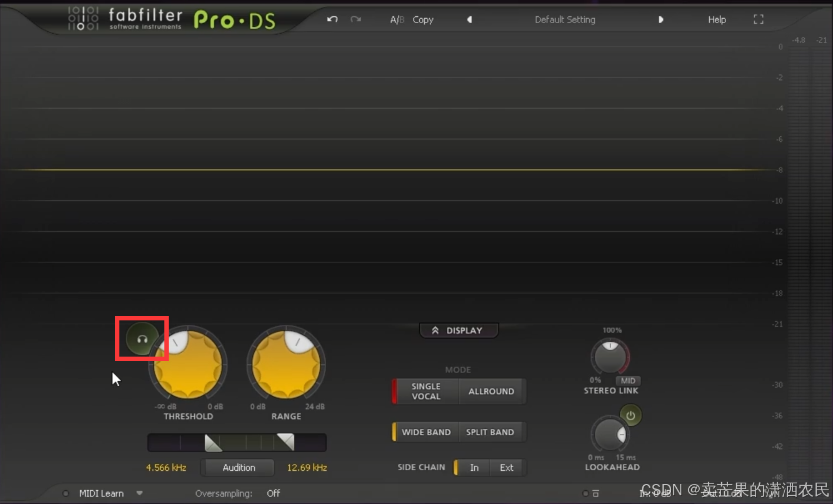The height and width of the screenshot is (504, 833).
Task: Collapse the DISPLAY panel
Action: coord(459,330)
